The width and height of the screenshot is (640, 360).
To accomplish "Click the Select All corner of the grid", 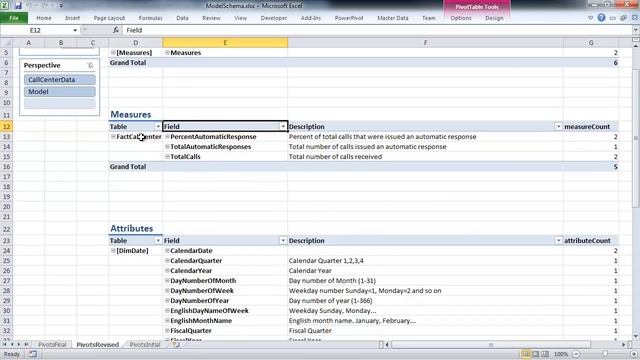I will [6, 42].
